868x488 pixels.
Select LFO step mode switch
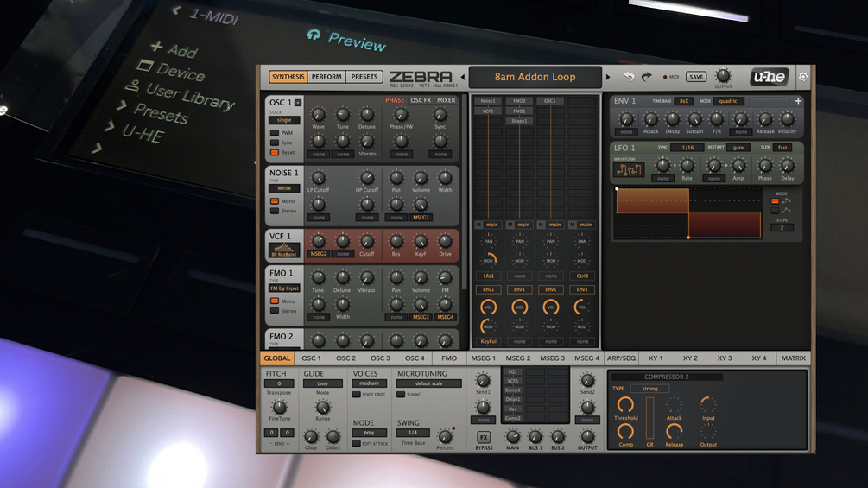pos(775,201)
